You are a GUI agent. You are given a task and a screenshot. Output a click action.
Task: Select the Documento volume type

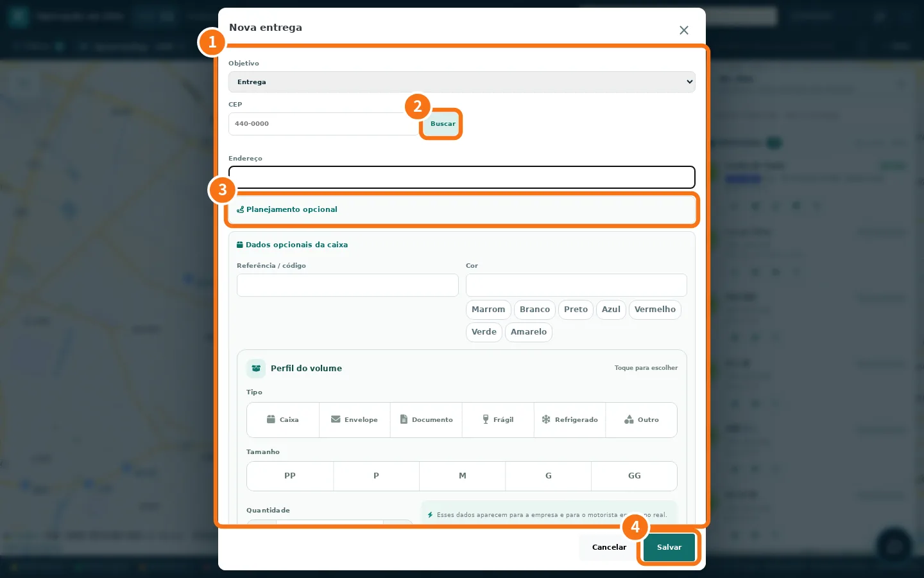[426, 420]
